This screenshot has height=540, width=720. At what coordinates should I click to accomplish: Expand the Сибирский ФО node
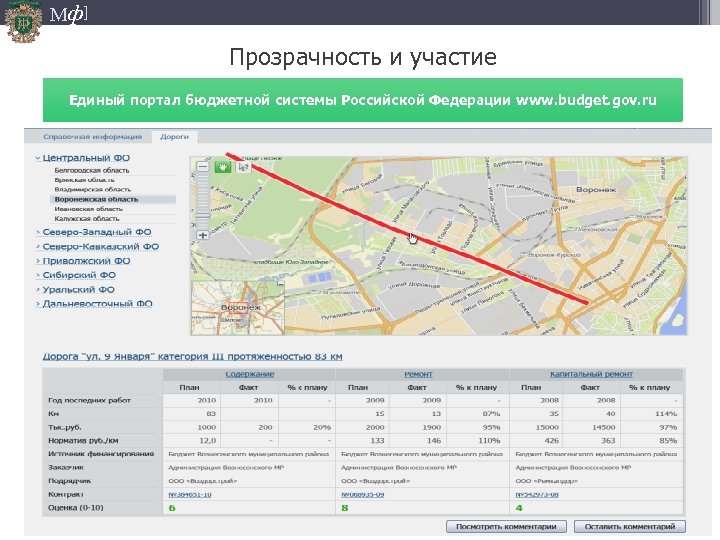coord(38,276)
